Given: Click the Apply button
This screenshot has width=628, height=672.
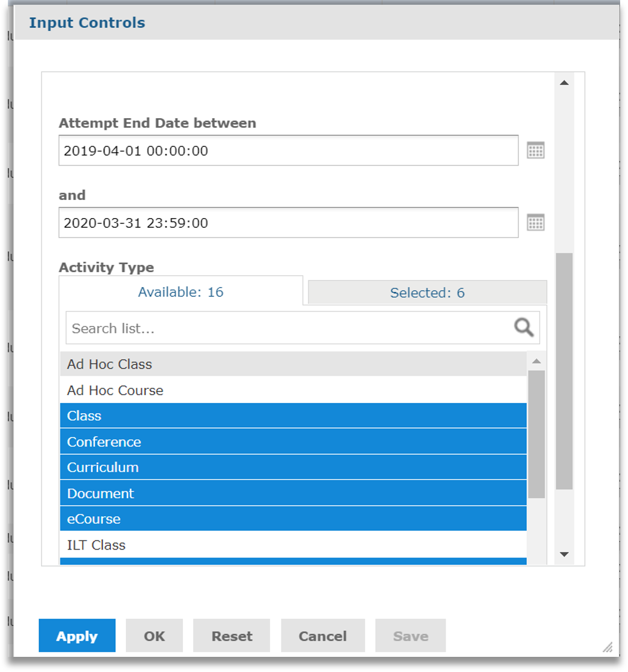Looking at the screenshot, I should (x=77, y=636).
